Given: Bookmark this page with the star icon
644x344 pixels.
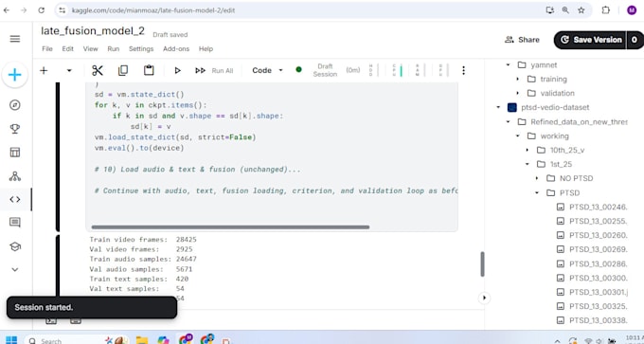Looking at the screenshot, I should click(x=581, y=10).
